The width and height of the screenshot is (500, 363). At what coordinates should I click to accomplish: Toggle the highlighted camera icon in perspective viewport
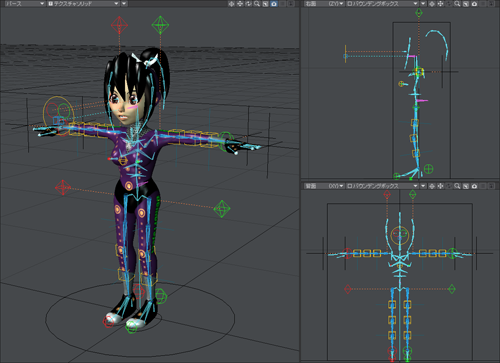(274, 4)
